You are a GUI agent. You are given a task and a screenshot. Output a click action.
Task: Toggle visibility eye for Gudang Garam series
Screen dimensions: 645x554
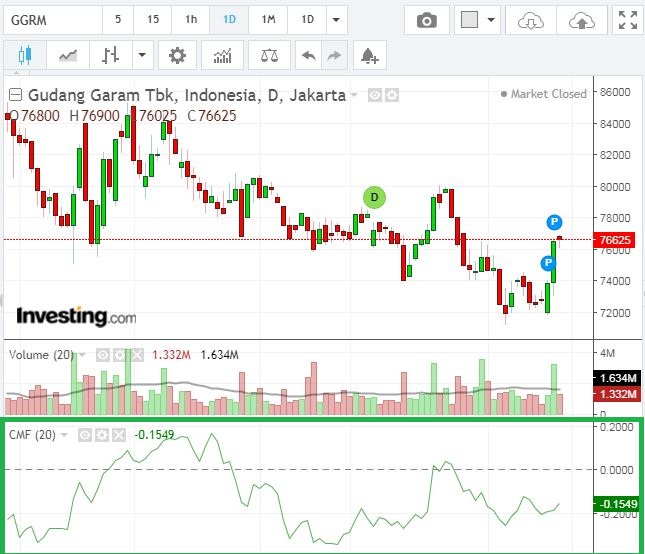pyautogui.click(x=374, y=95)
